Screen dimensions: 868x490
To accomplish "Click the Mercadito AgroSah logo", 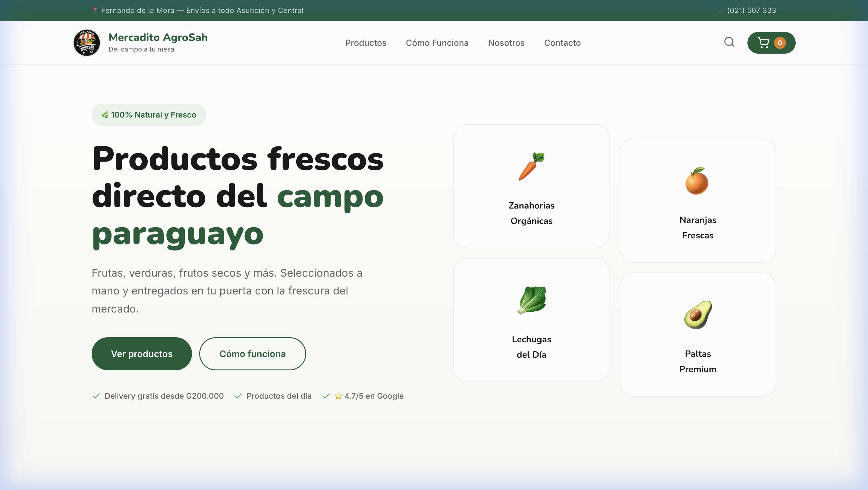I will click(86, 42).
